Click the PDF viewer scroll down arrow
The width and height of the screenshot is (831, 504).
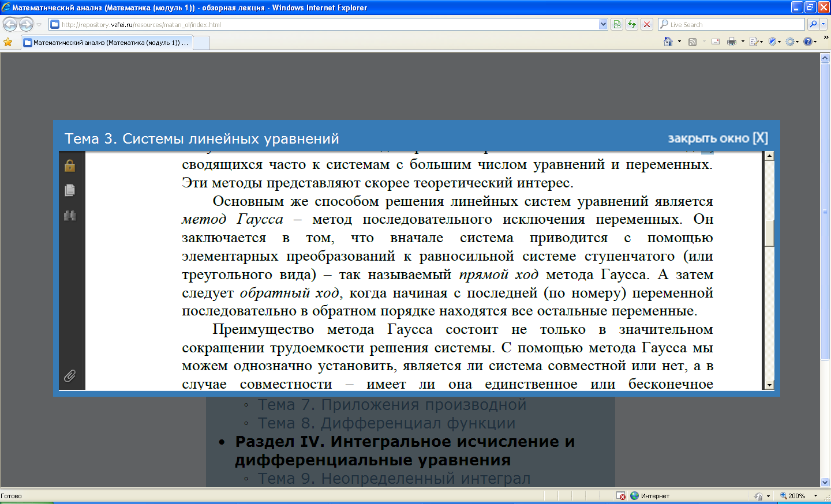coord(769,385)
